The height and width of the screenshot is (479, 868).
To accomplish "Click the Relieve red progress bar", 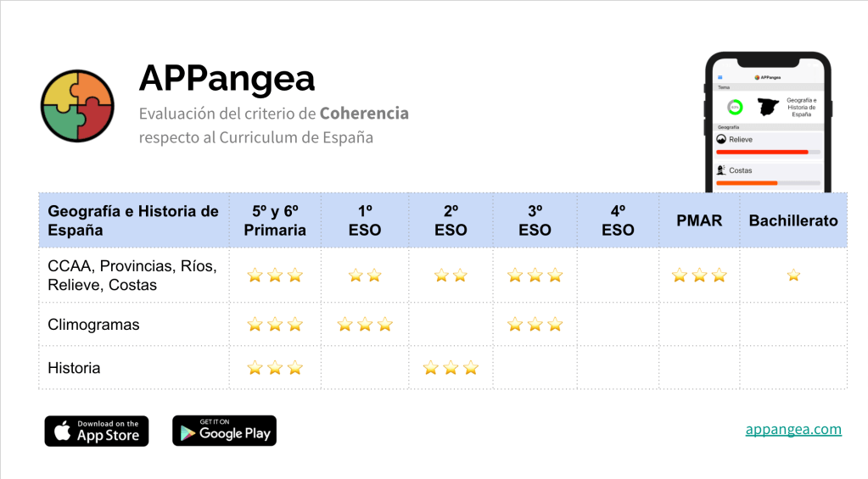I will (x=762, y=152).
